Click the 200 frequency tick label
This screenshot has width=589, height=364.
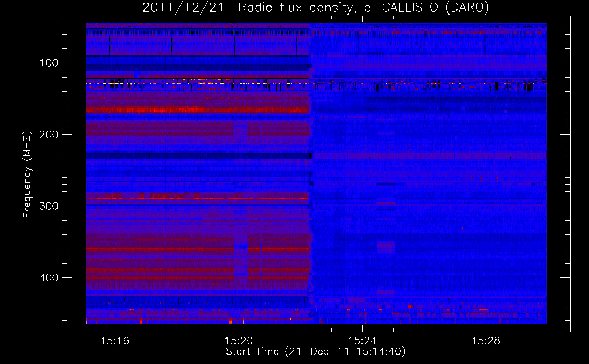(x=49, y=135)
